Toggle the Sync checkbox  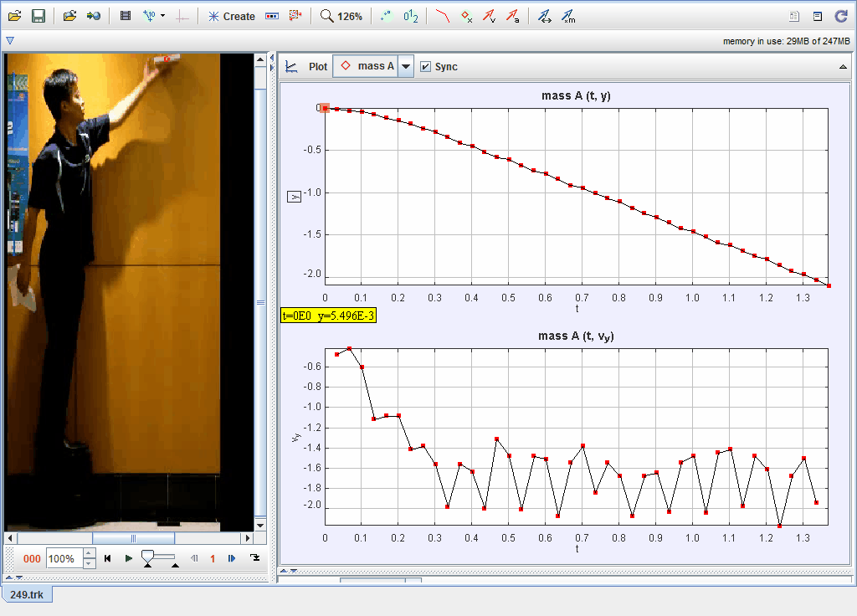click(x=425, y=66)
